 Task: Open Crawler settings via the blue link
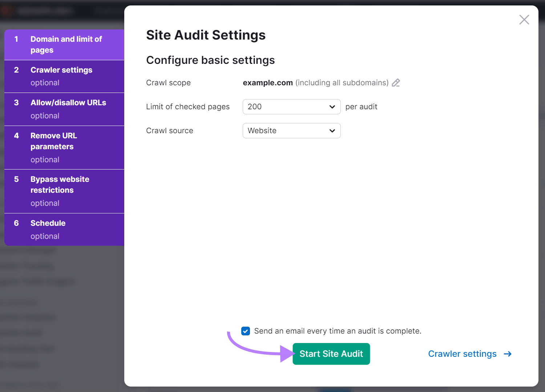click(462, 354)
